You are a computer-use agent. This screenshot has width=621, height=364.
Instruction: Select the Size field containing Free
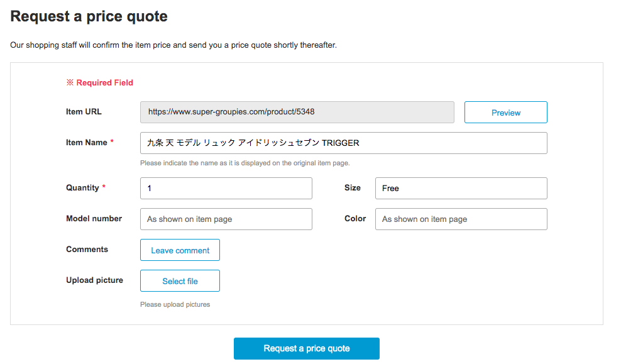coord(461,188)
